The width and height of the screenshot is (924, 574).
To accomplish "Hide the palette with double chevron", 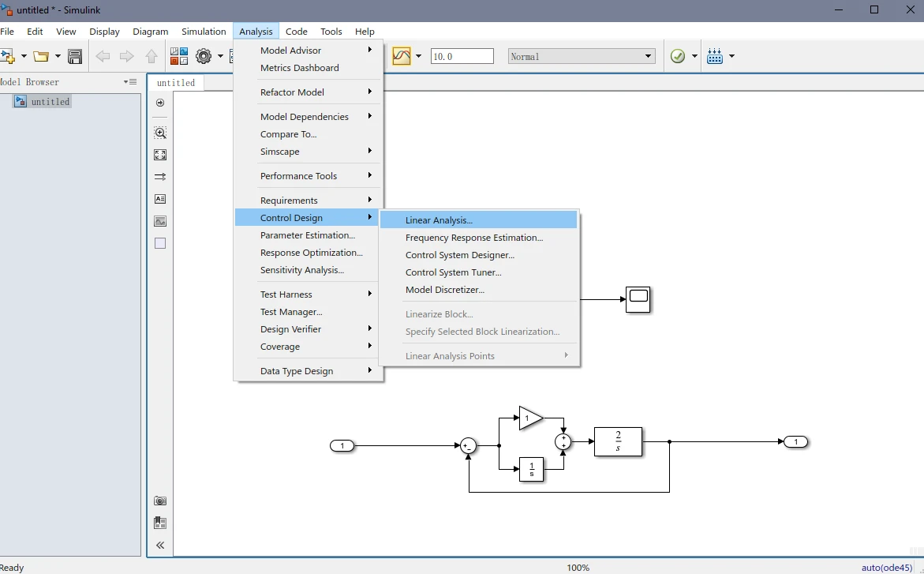I will tap(160, 545).
